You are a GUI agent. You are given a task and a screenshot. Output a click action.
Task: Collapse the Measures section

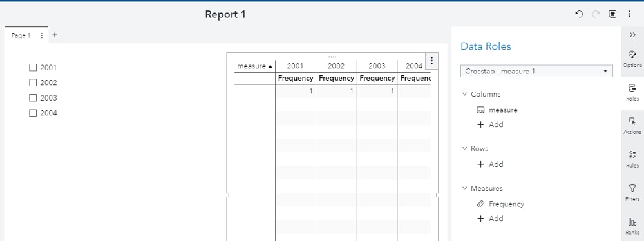point(464,188)
